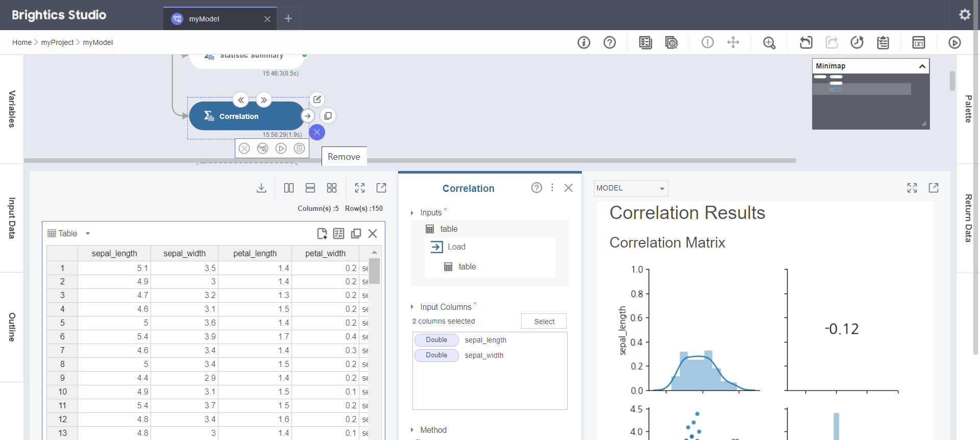Open the variables [x] window icon
The width and height of the screenshot is (980, 440).
click(919, 42)
